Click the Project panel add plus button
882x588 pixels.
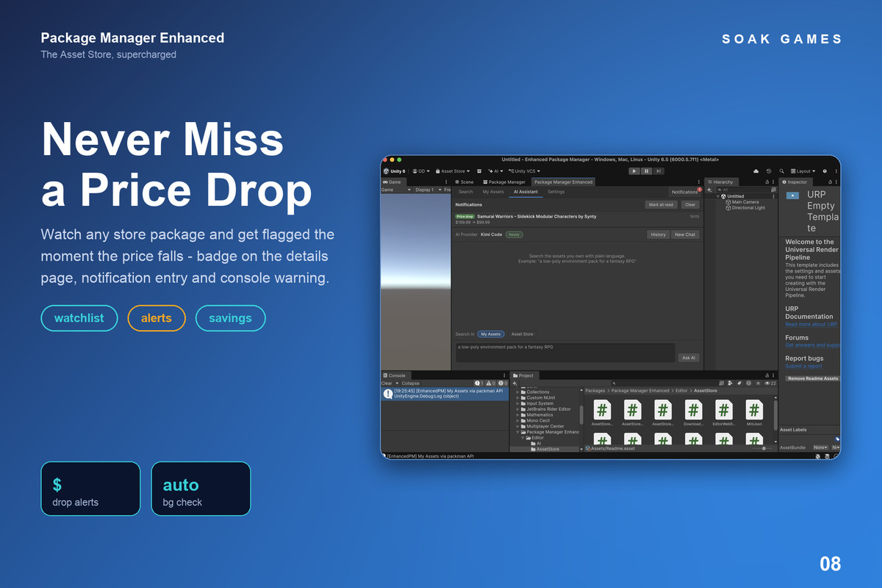pos(515,383)
